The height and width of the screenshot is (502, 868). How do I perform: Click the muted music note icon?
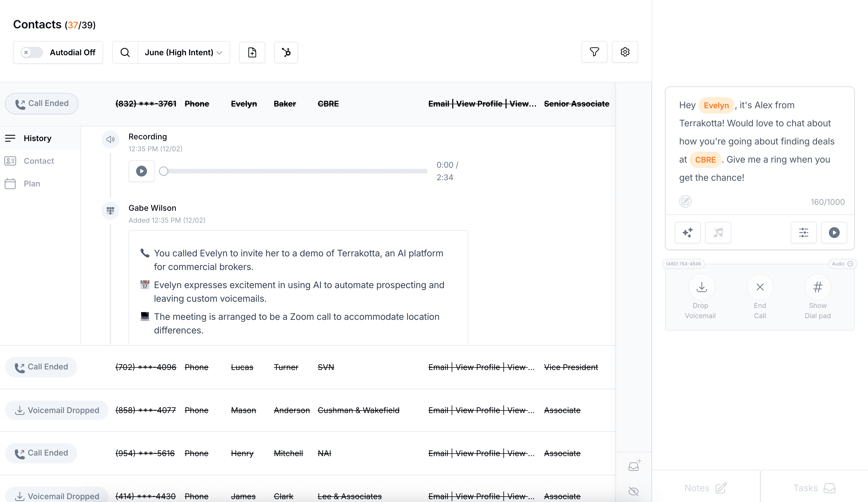(718, 232)
